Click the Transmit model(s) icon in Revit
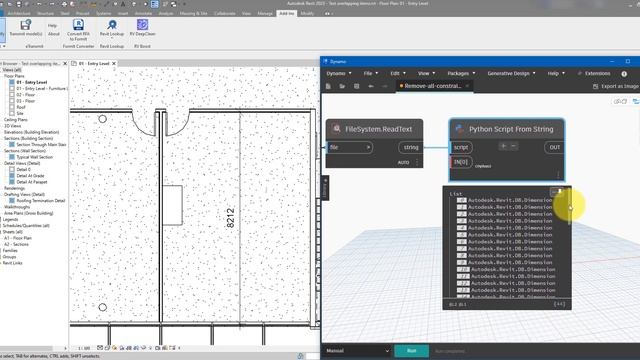 click(26, 25)
